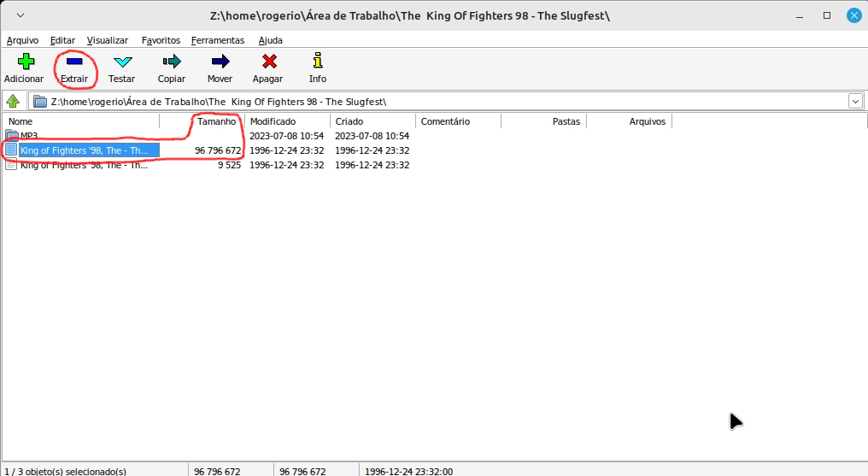Open the window menu chevron in title bar
This screenshot has width=868, height=476.
pos(21,16)
